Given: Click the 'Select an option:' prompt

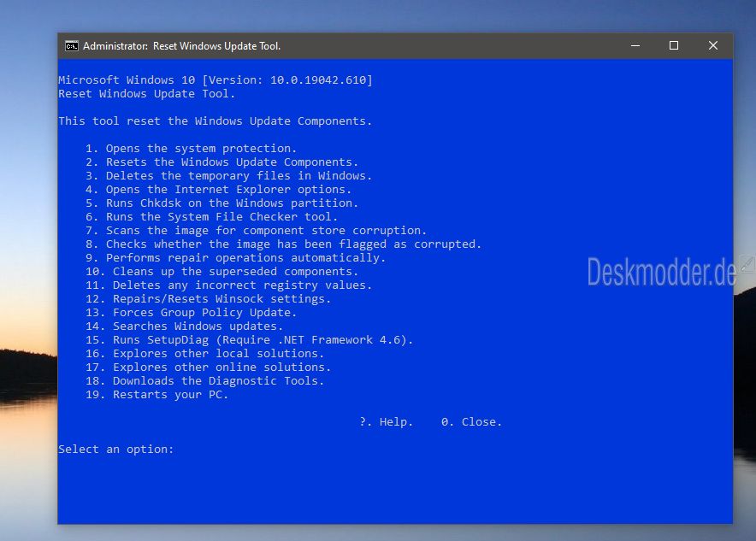Looking at the screenshot, I should (116, 449).
